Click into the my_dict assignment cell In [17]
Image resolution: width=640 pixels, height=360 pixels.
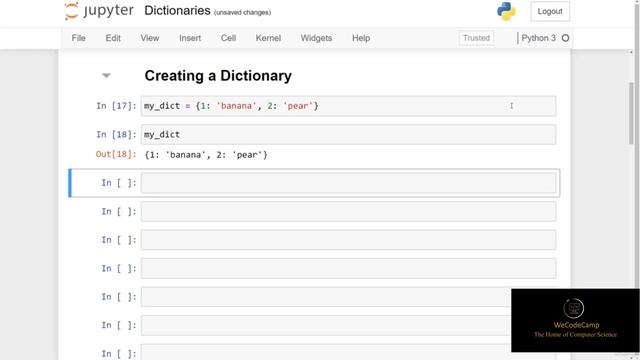348,106
